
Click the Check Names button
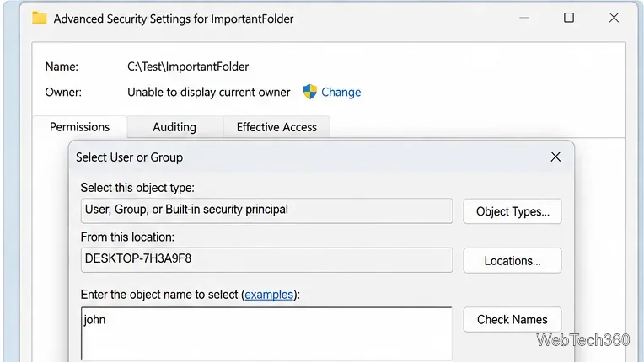point(513,319)
